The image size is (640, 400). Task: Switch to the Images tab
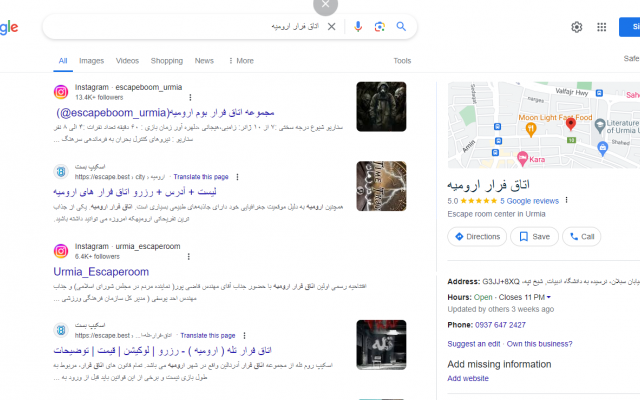click(x=91, y=61)
